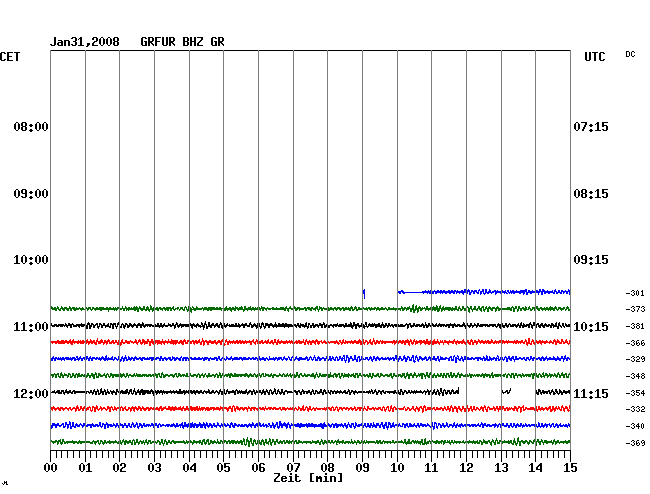The width and height of the screenshot is (650, 494).
Task: Click the black trace beside DC value -354
Action: pyautogui.click(x=310, y=392)
